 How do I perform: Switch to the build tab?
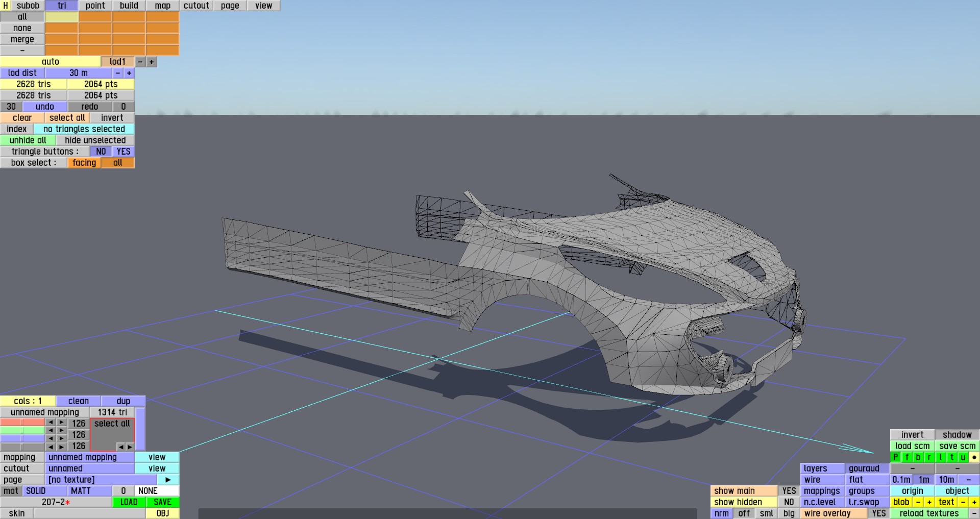pyautogui.click(x=129, y=6)
